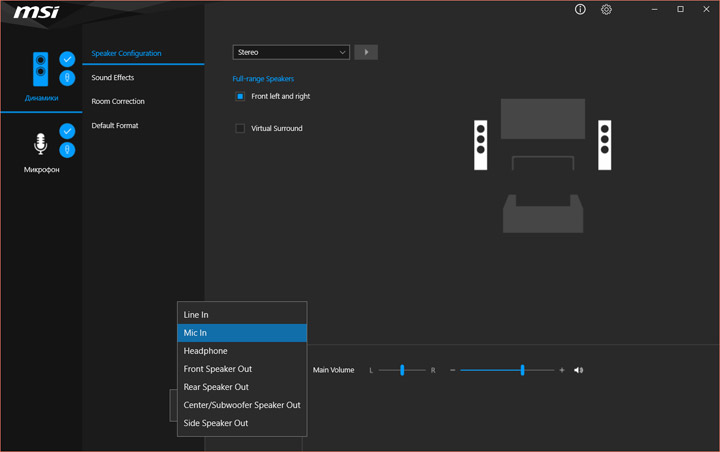Screen dimensions: 720x452
Task: Click the left front speaker in diagram
Action: pos(480,145)
